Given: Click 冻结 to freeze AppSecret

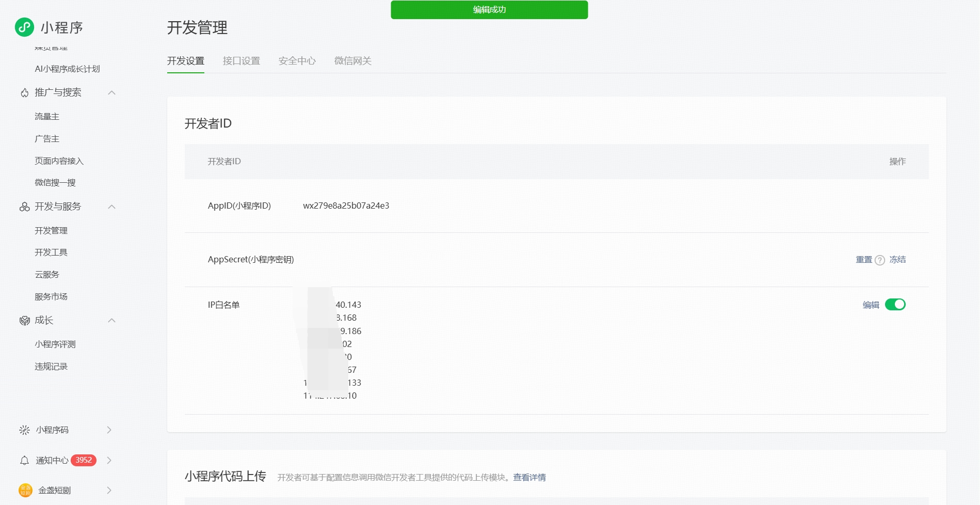Looking at the screenshot, I should click(x=897, y=260).
